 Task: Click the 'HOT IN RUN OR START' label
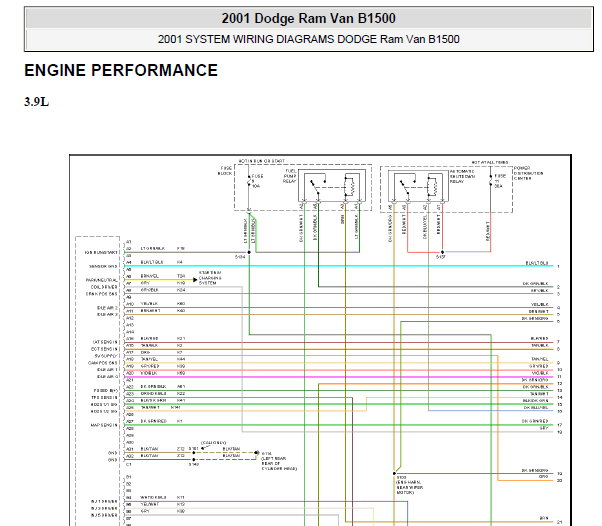point(261,161)
